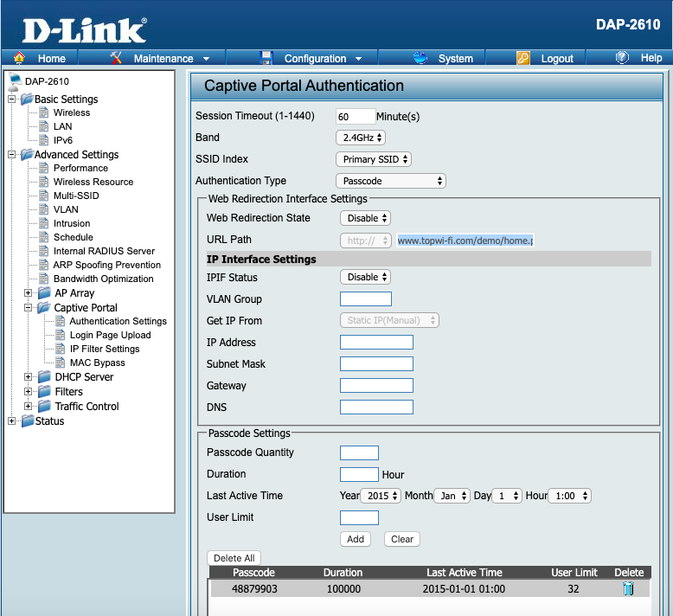The width and height of the screenshot is (673, 616).
Task: Expand the Traffic Control tree node
Action: pos(29,406)
